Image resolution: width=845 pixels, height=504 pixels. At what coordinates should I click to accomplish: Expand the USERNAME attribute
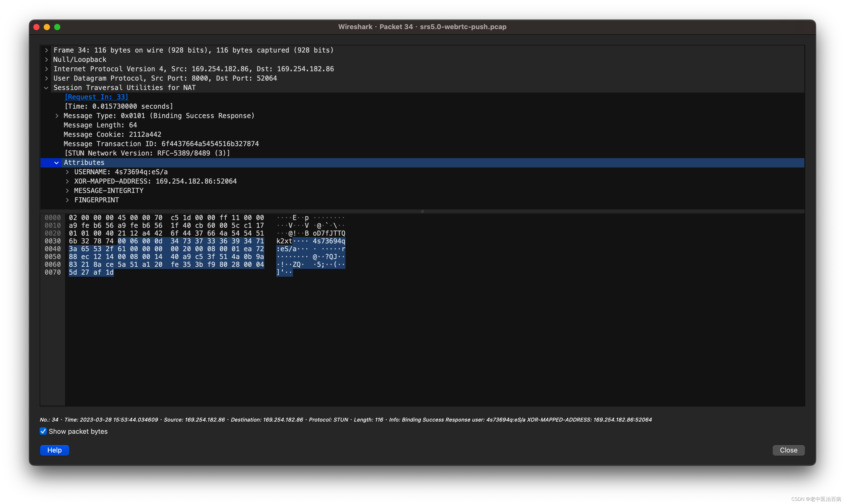[67, 172]
